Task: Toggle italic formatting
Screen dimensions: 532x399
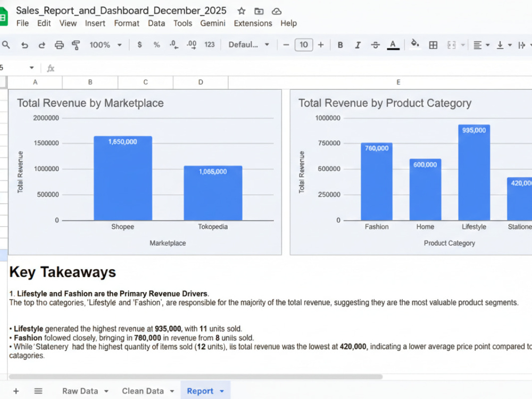Action: 358,45
